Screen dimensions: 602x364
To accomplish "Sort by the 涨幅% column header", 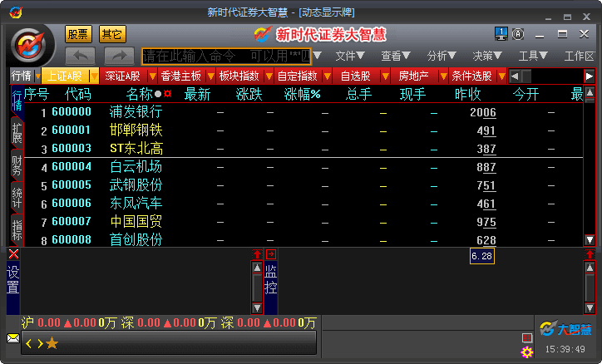I will 302,94.
